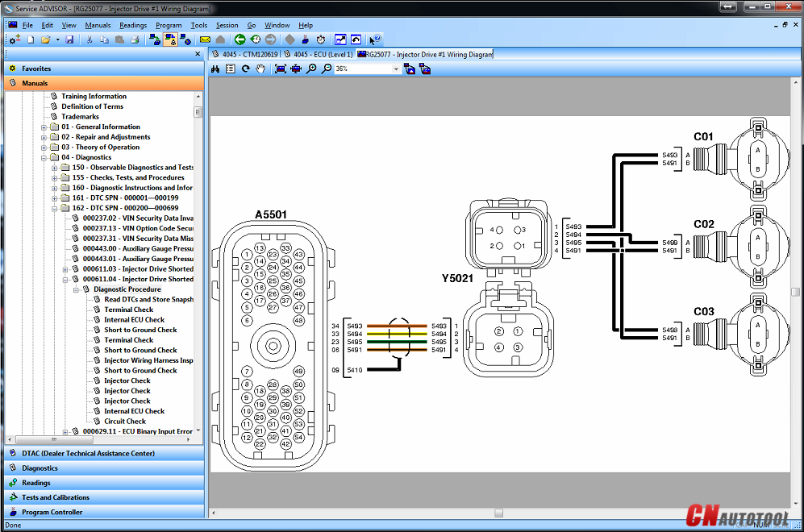Click the stopwatch icon in the toolbar
The width and height of the screenshot is (804, 532).
(321, 39)
